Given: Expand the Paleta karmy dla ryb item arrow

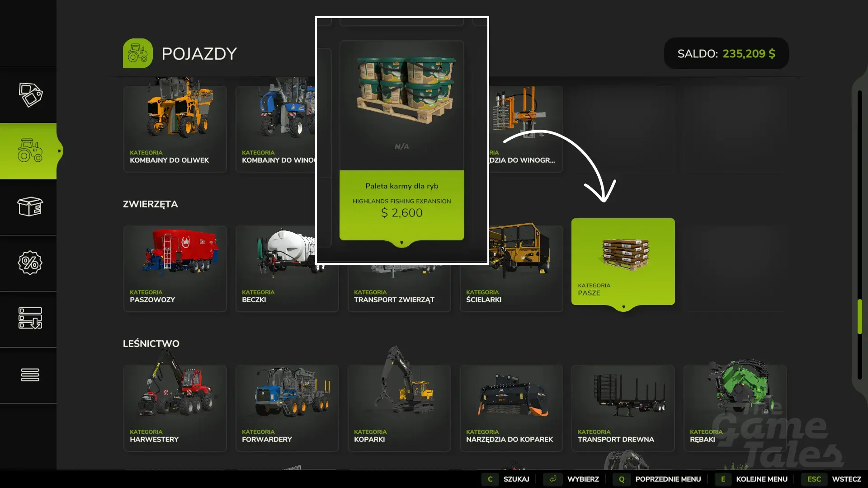Looking at the screenshot, I should [x=401, y=243].
